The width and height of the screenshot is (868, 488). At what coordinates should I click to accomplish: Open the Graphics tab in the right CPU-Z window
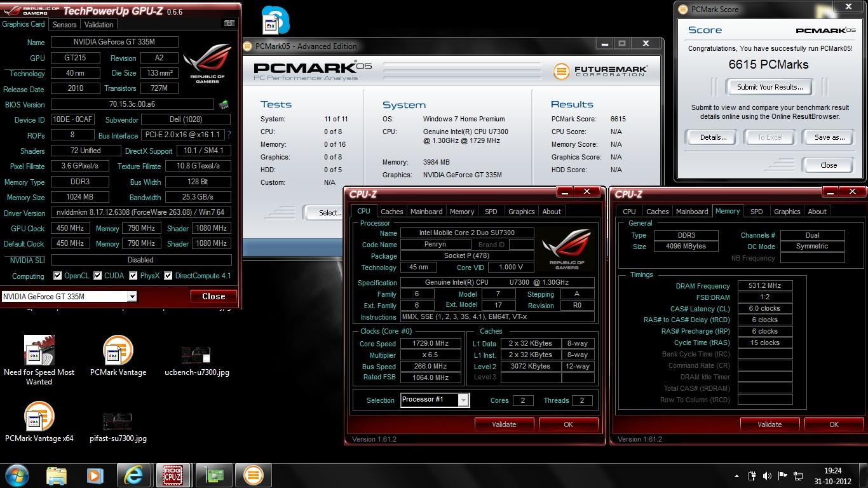pos(787,212)
